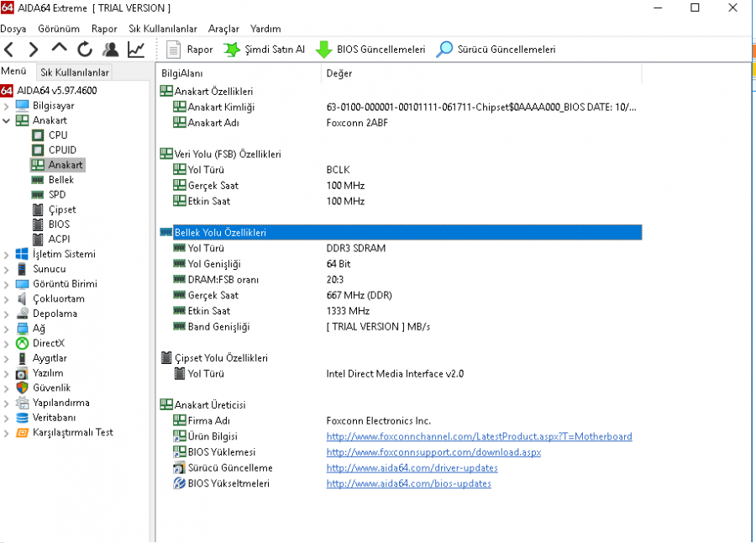Switch to the Sık Kullanılanlar sidebar tab

[x=75, y=72]
